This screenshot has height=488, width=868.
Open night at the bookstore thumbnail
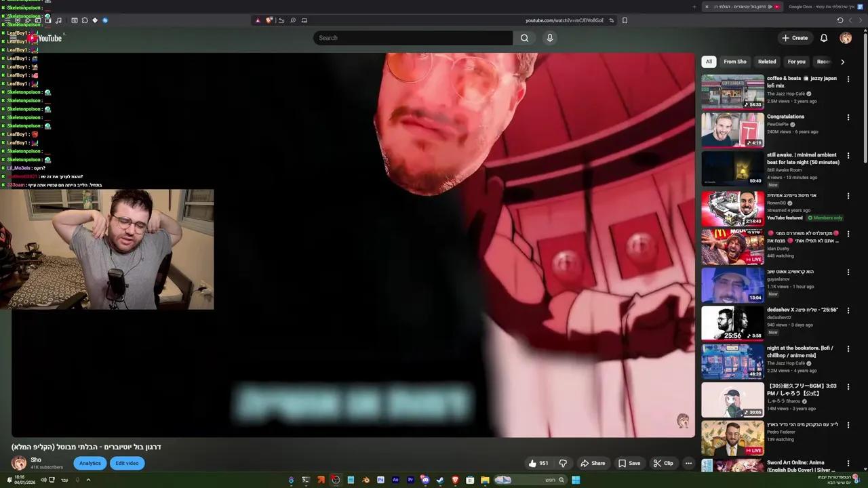pos(732,361)
